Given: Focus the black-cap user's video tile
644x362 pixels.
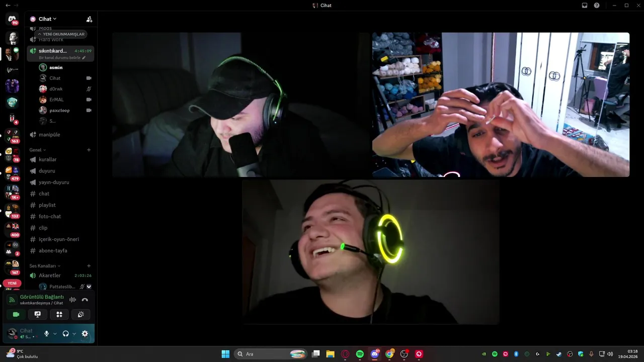Looking at the screenshot, I should tap(241, 105).
